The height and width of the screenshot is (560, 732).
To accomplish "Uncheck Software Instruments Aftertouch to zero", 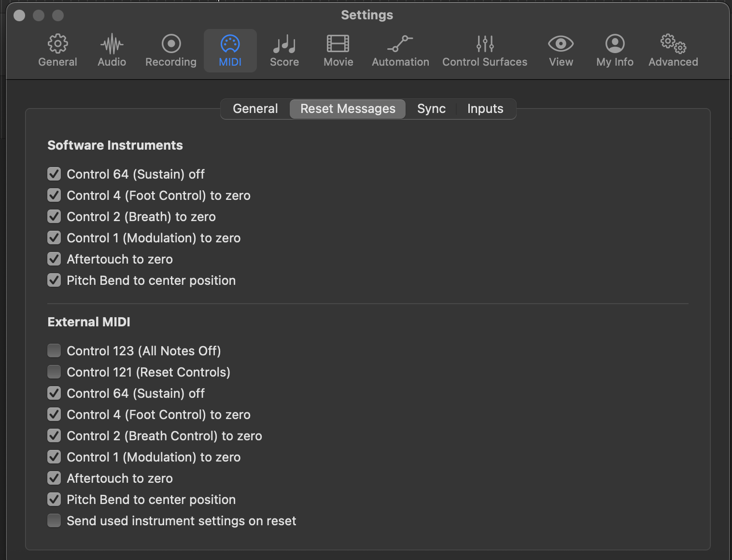I will 54,259.
